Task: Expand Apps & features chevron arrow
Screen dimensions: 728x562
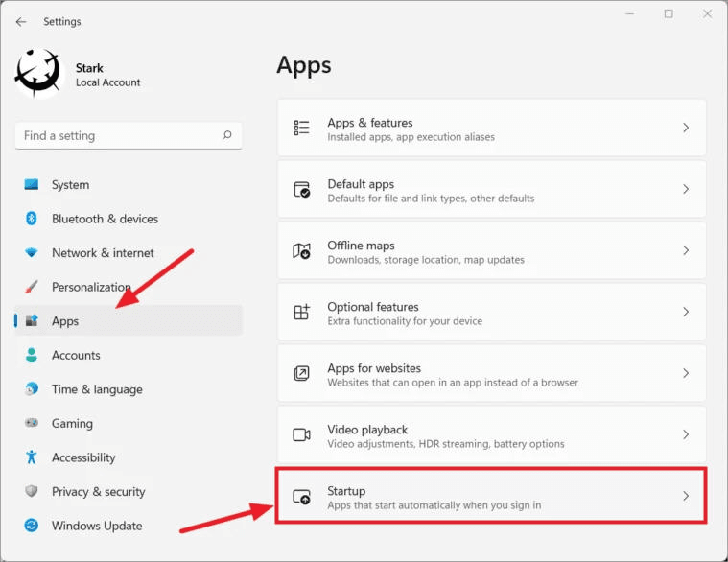Action: pyautogui.click(x=686, y=128)
